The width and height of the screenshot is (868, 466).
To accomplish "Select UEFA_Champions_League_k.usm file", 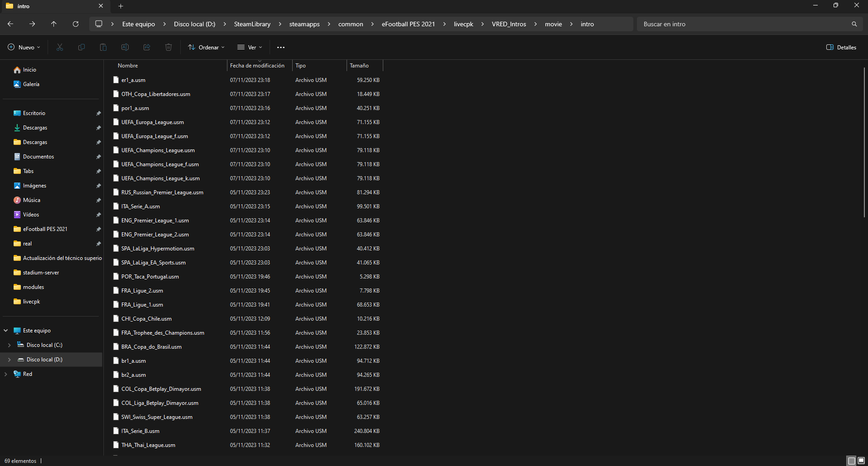I will coord(246,178).
